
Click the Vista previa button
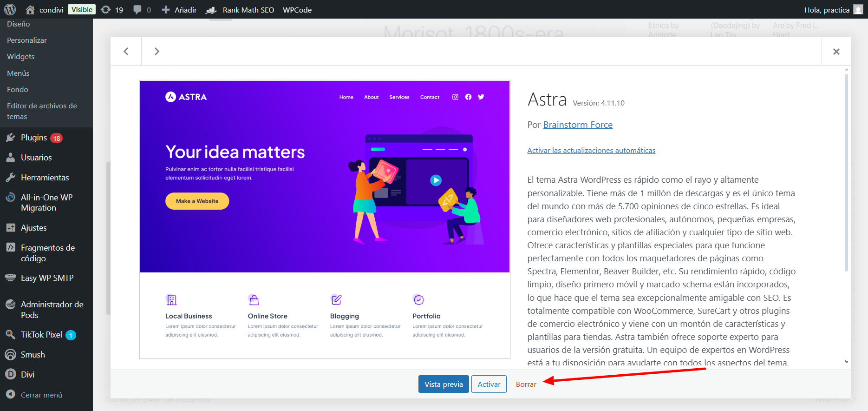443,384
